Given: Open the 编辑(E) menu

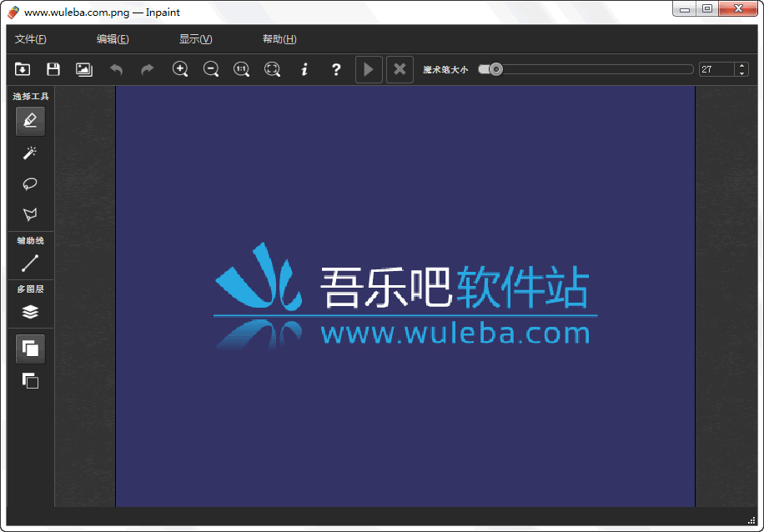Looking at the screenshot, I should pyautogui.click(x=113, y=39).
